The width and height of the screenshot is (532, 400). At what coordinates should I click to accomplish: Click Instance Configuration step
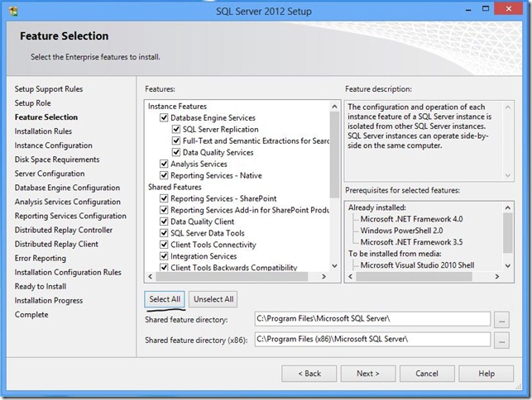point(53,145)
